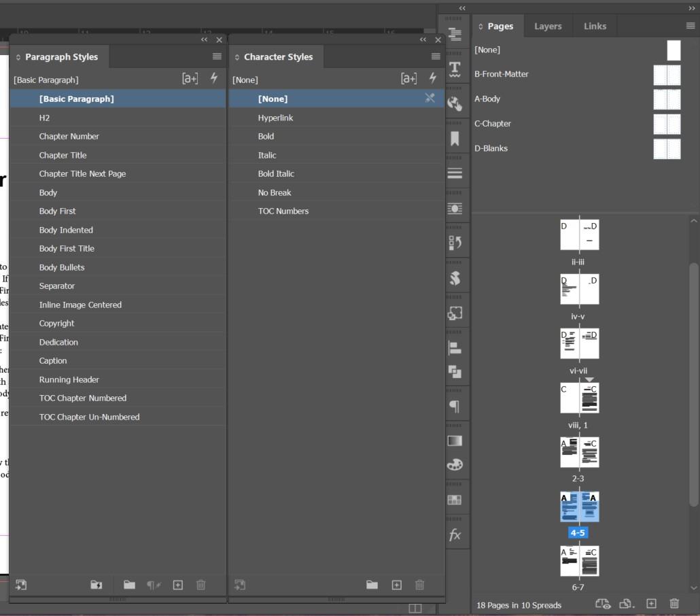
Task: Switch to the Layers tab
Action: (548, 26)
